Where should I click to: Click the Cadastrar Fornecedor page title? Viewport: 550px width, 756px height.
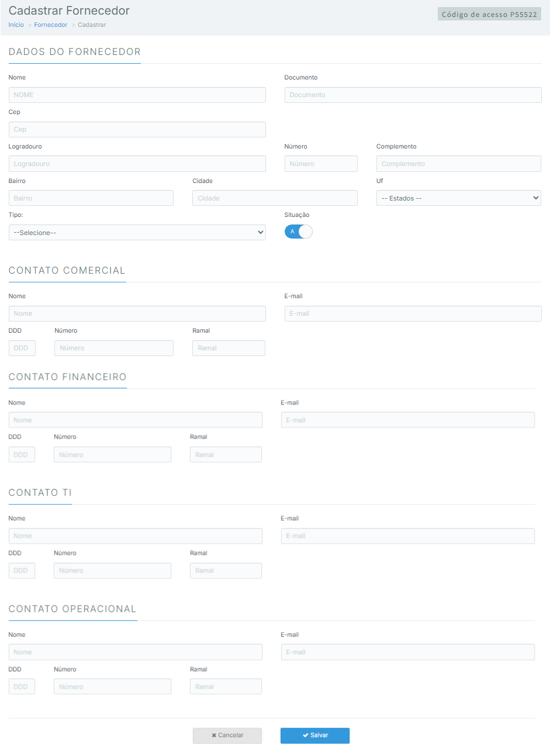[69, 11]
